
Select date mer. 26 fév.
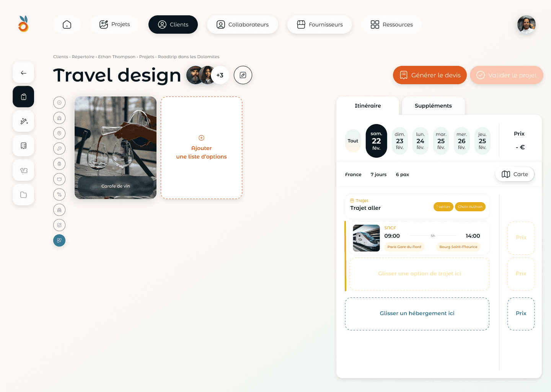(462, 141)
